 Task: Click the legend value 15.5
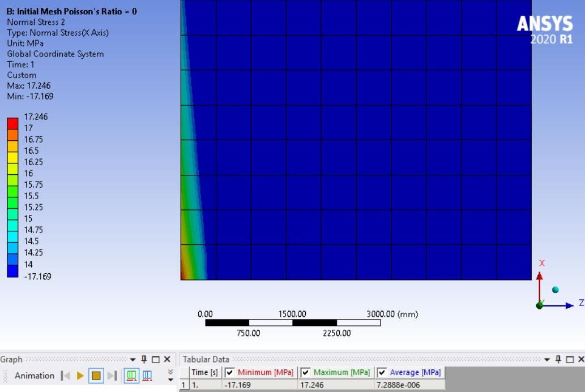(31, 196)
